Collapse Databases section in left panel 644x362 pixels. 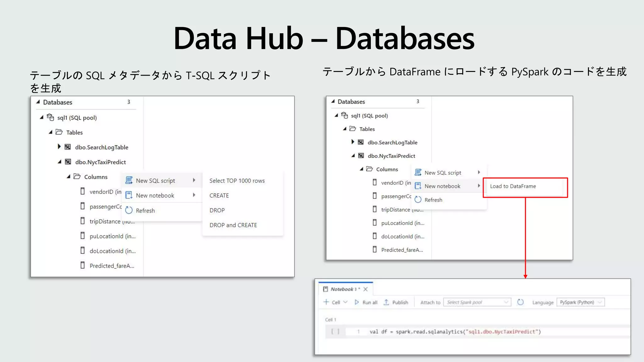38,102
